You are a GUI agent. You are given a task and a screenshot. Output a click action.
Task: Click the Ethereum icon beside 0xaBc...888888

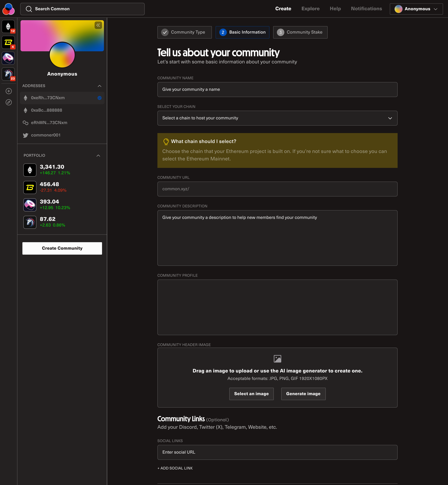[x=26, y=111]
